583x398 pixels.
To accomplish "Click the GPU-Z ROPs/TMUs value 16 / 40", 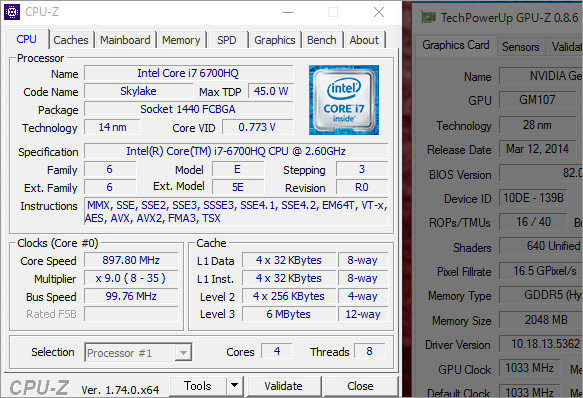I will (533, 222).
